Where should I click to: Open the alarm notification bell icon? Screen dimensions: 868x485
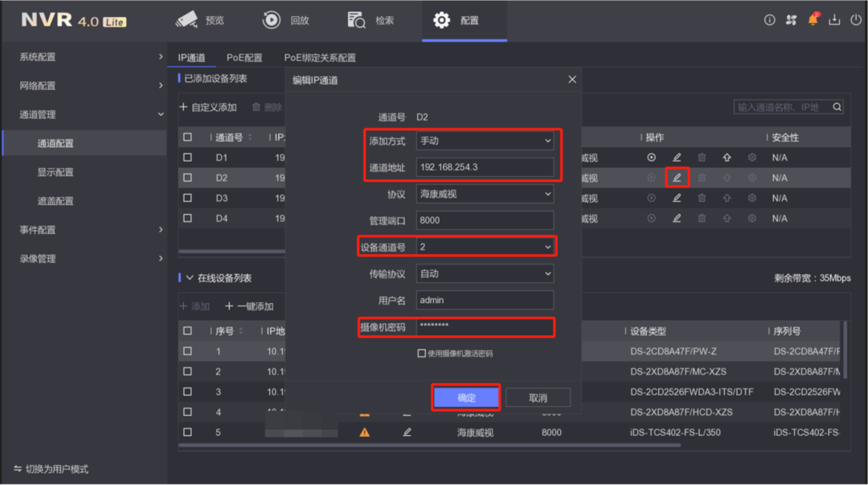[813, 19]
